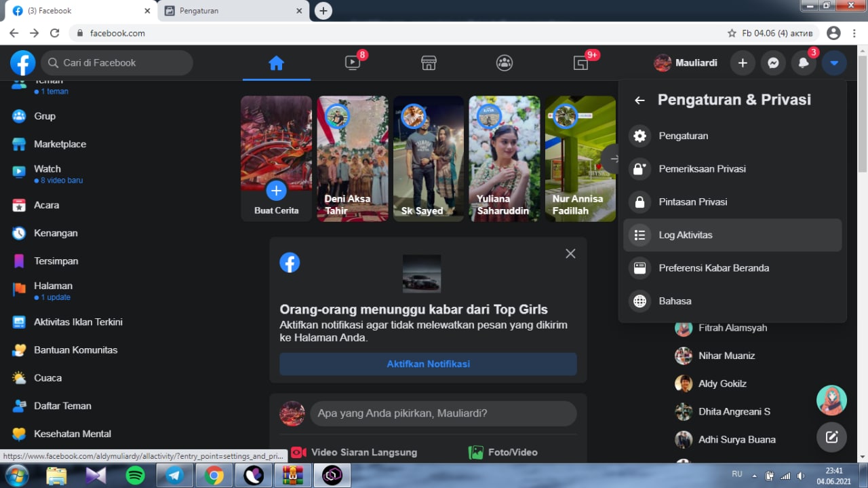This screenshot has width=868, height=488.
Task: Click the Cari di Facebook search field
Action: tap(117, 63)
